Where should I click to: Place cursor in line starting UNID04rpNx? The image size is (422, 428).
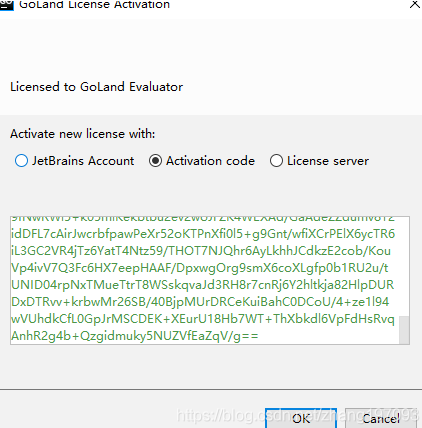(x=203, y=285)
